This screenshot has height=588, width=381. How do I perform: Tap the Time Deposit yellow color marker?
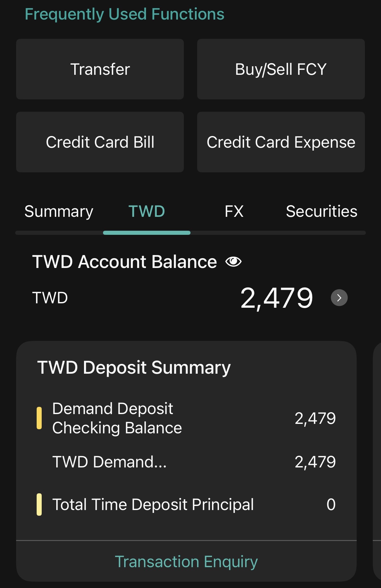(x=39, y=504)
